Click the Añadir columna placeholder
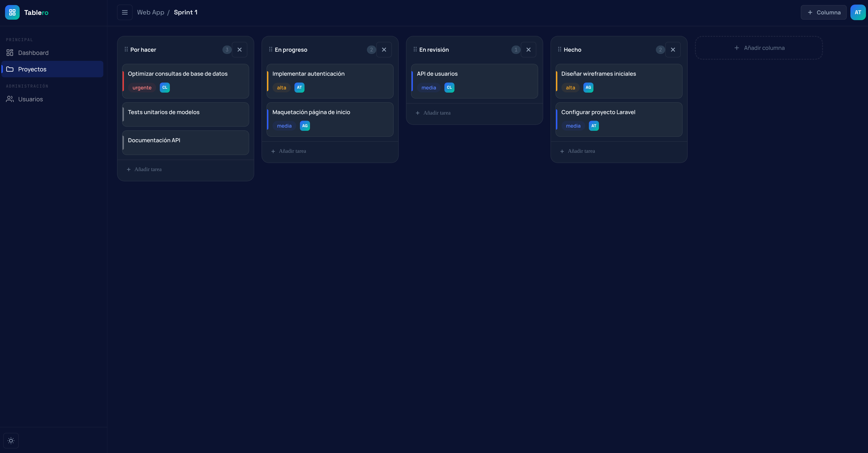Screen dimensions: 868x453 [759, 48]
